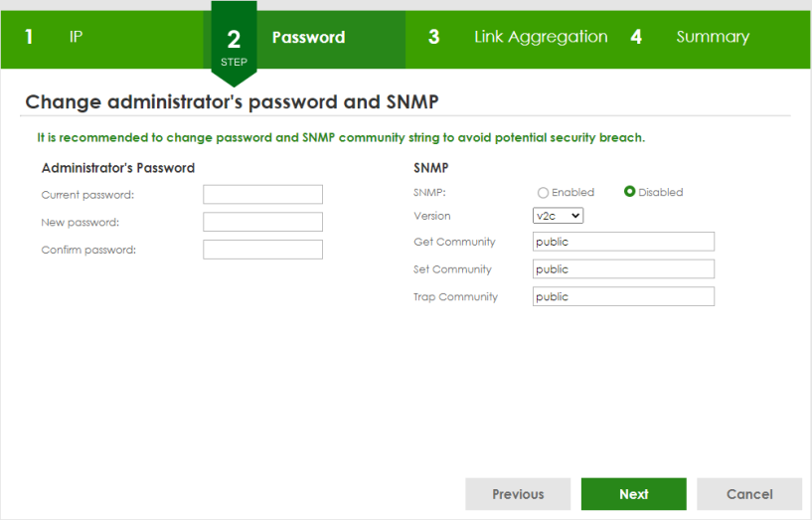Click the step 4 number badge

636,37
